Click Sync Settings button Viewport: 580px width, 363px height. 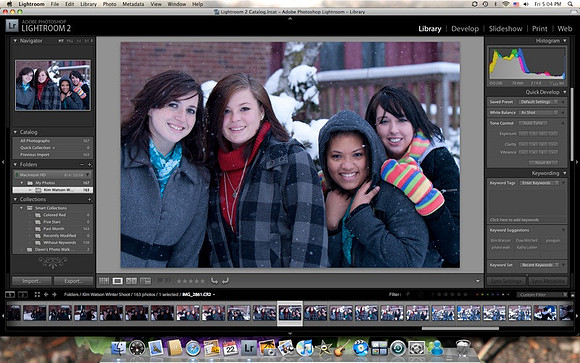(506, 281)
